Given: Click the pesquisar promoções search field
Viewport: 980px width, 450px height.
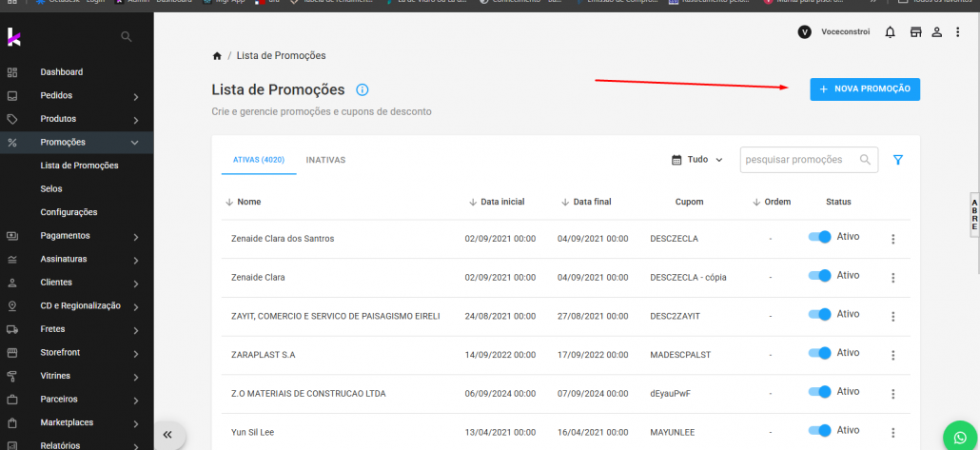Looking at the screenshot, I should [799, 160].
